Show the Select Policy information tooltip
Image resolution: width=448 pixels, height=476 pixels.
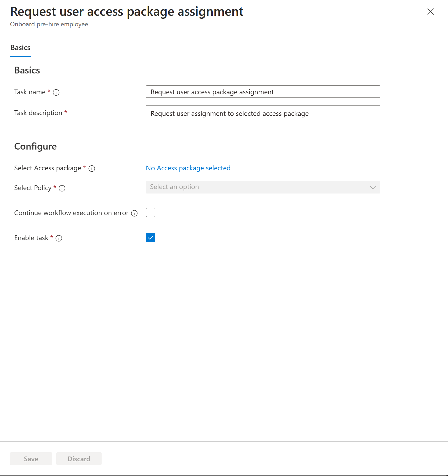point(62,188)
